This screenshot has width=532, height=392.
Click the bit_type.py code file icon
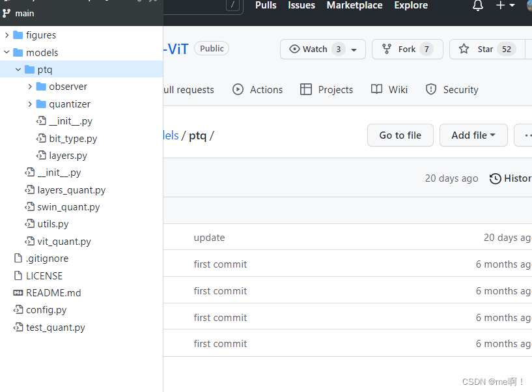pyautogui.click(x=41, y=138)
